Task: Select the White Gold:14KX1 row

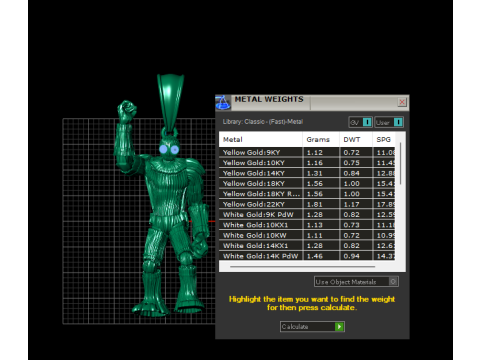Action: tap(307, 245)
